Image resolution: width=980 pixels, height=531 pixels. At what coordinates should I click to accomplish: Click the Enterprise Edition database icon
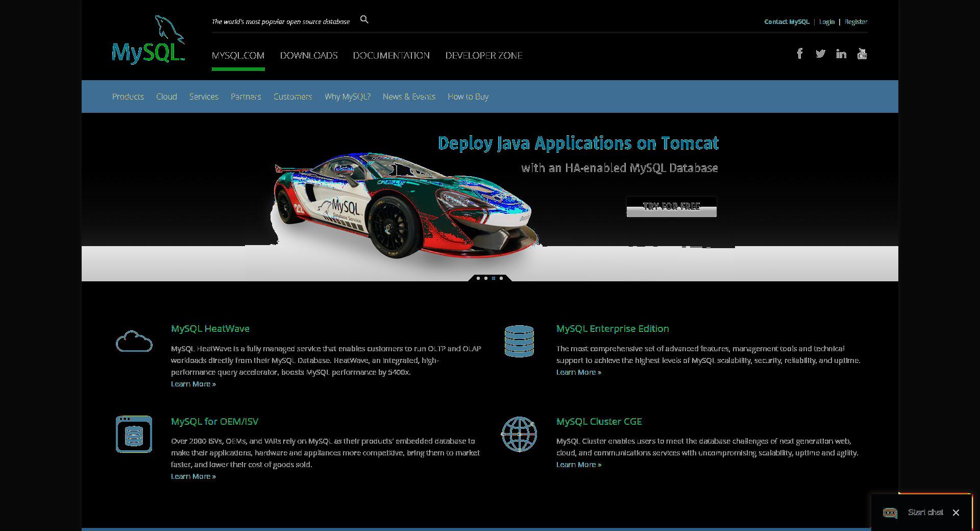tap(519, 341)
